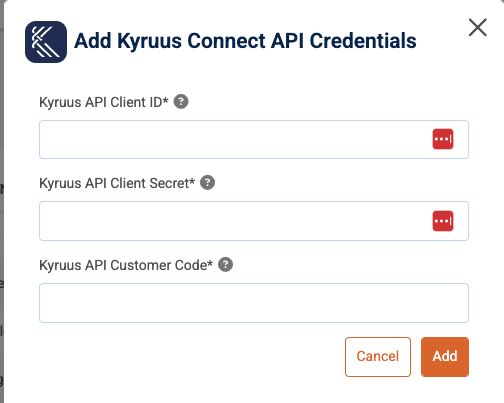Screen dimensions: 504x403
Task: Open help tooltip for Kyruus API Client Secret
Action: click(x=207, y=183)
